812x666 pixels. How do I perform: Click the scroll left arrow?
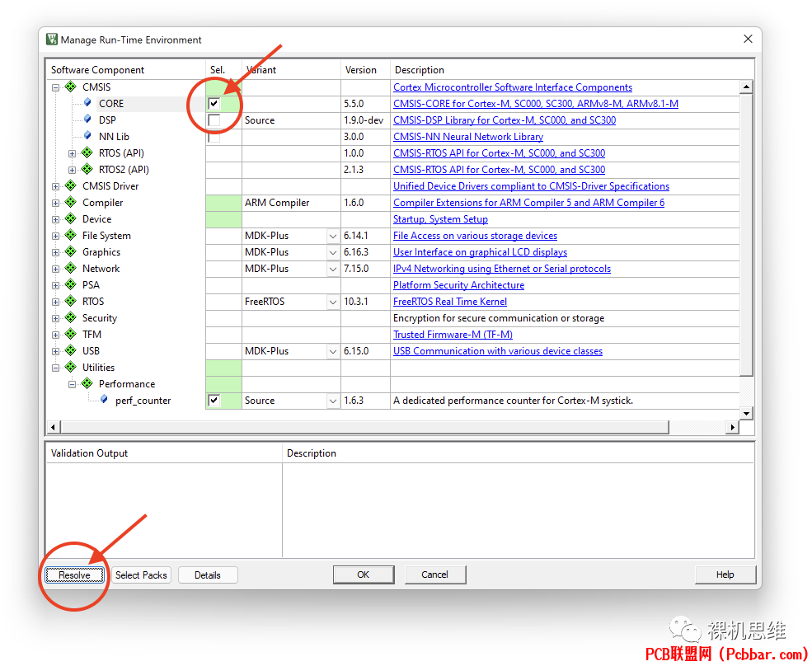[x=53, y=427]
